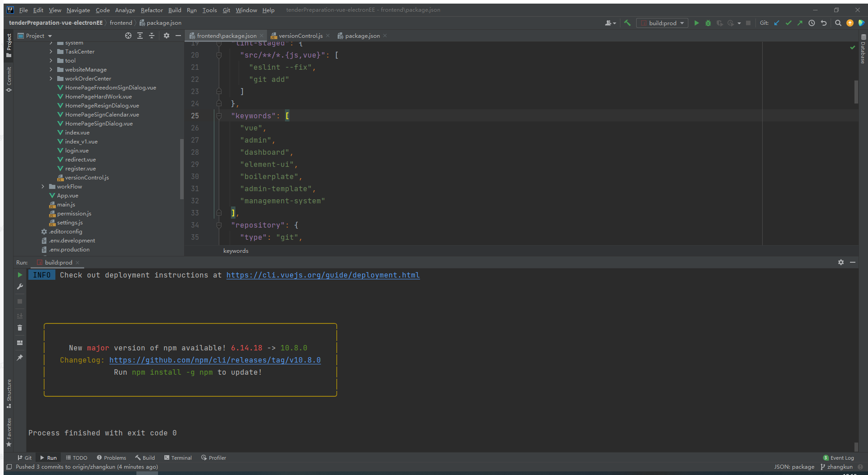Click Git update project blue arrow
868x475 pixels.
pyautogui.click(x=777, y=23)
